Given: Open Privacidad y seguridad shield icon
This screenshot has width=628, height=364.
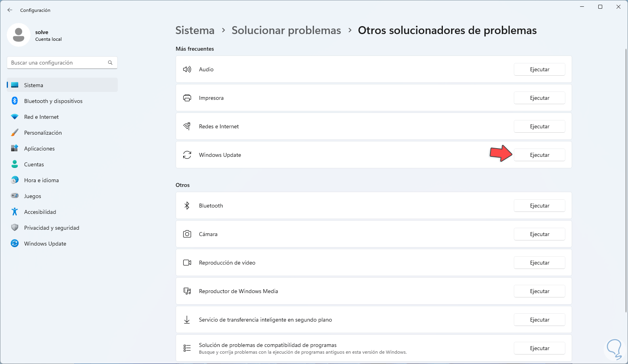Looking at the screenshot, I should [15, 228].
